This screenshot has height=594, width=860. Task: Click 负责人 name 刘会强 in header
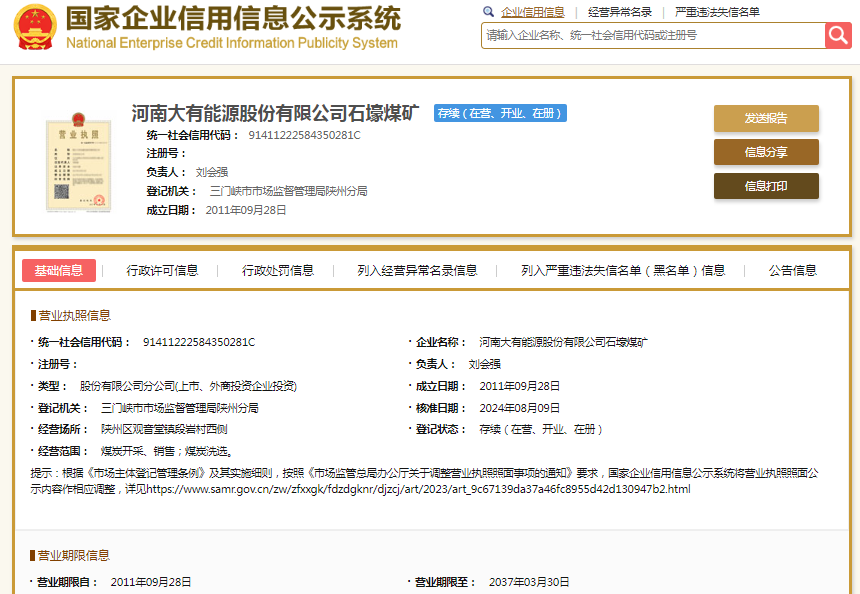[x=212, y=172]
